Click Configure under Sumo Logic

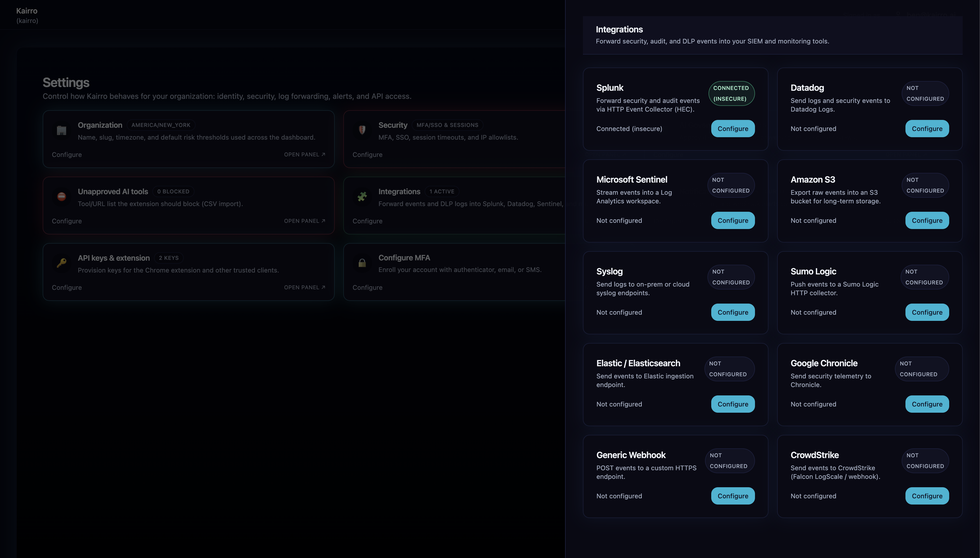point(927,312)
